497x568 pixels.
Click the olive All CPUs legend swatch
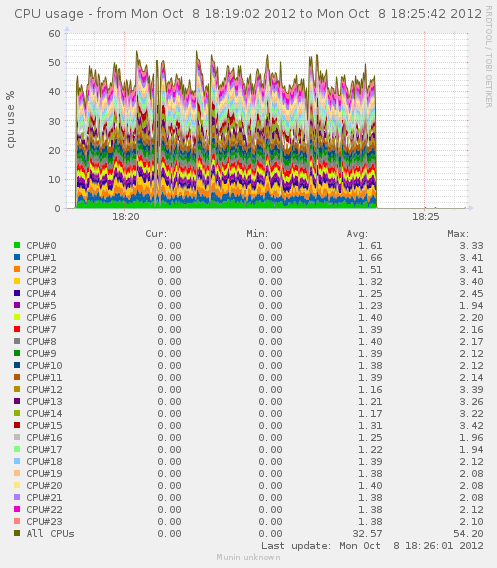pyautogui.click(x=17, y=533)
